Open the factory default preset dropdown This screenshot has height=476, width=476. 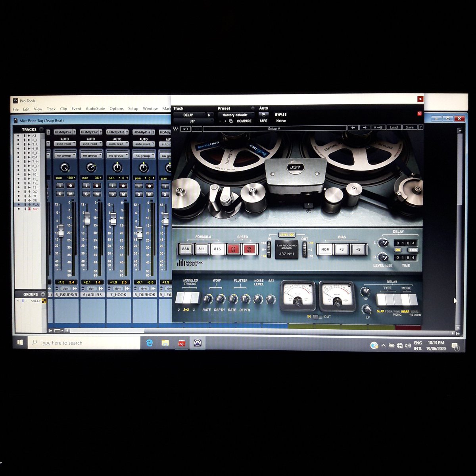pos(236,114)
